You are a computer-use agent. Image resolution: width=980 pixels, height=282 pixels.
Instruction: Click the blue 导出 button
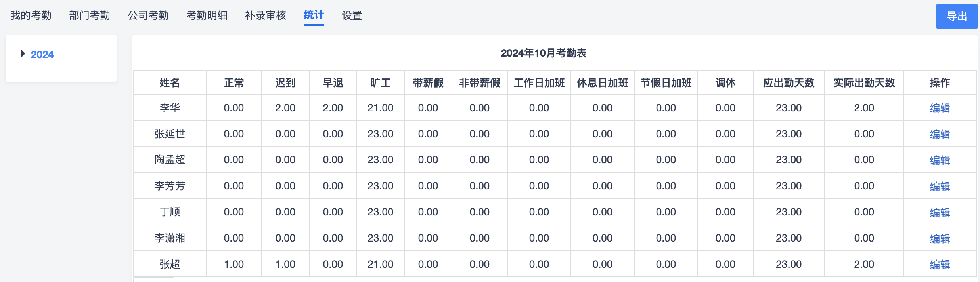[957, 16]
